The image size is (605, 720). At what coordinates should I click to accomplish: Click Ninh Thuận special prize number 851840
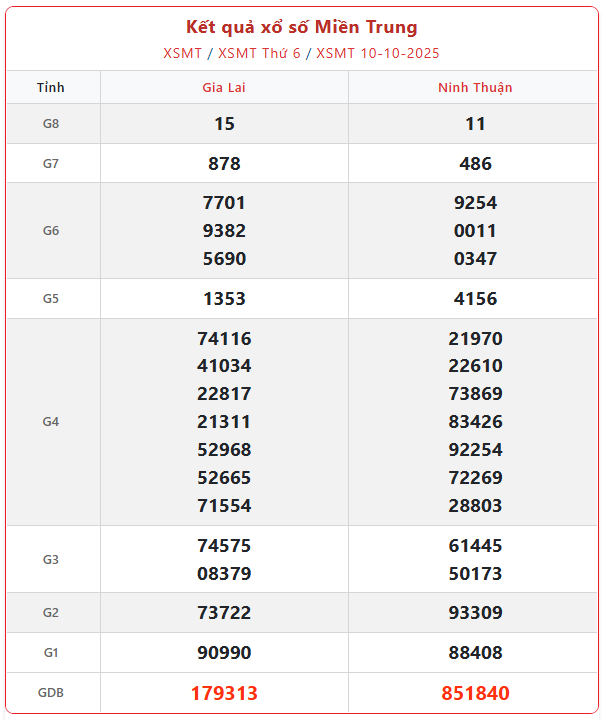click(475, 693)
